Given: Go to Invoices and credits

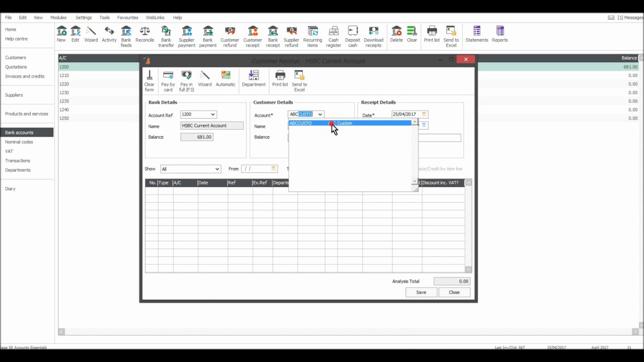Looking at the screenshot, I should pyautogui.click(x=25, y=76).
